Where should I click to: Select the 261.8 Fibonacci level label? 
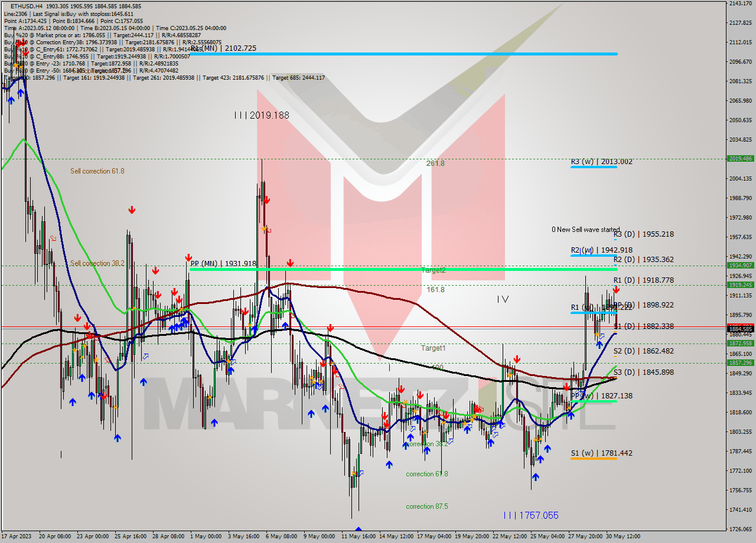(x=435, y=163)
